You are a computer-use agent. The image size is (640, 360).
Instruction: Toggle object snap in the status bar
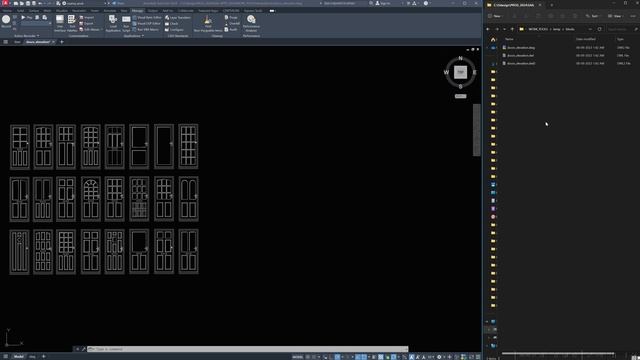point(364,357)
